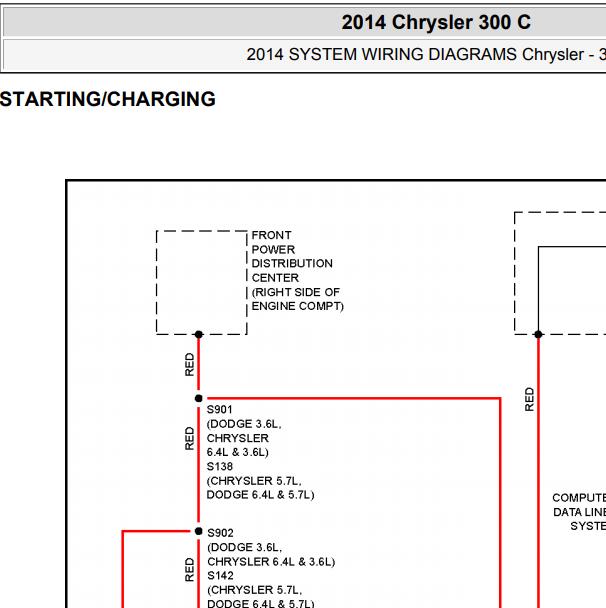Click the 'FRONT POWER DISTRIBUTION CENTER' label
This screenshot has width=606, height=608.
[x=292, y=256]
